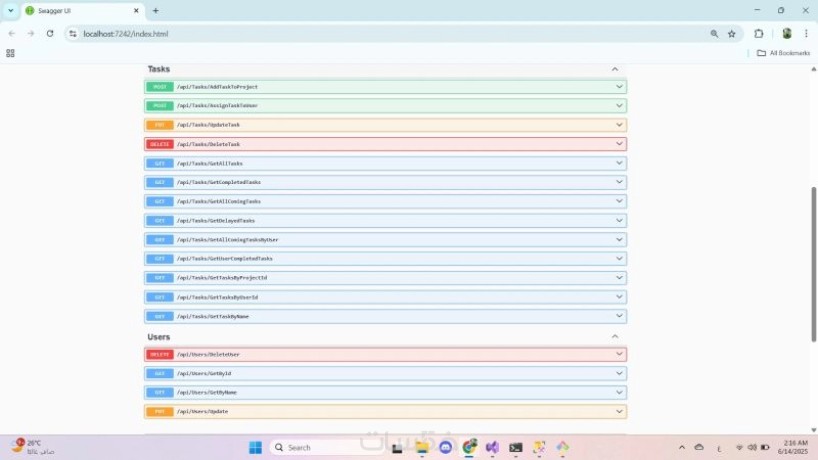
Task: Switch to Chrome on the taskbar
Action: click(469, 447)
